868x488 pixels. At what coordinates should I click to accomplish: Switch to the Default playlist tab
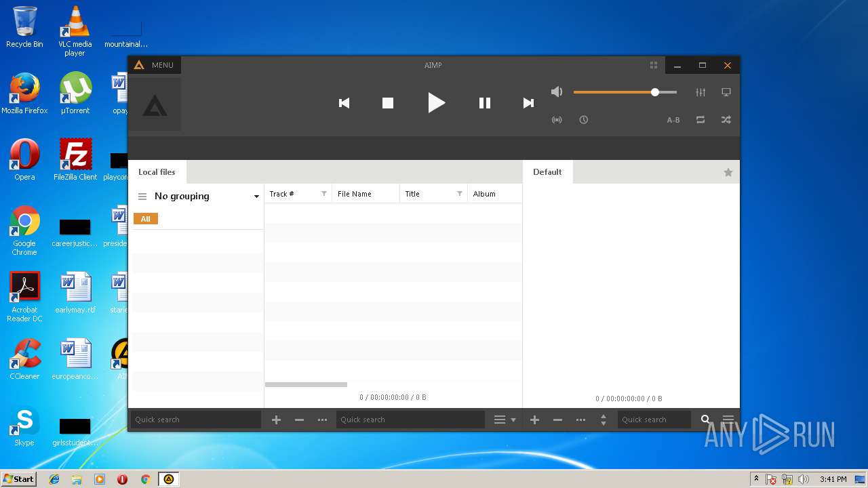coord(547,172)
